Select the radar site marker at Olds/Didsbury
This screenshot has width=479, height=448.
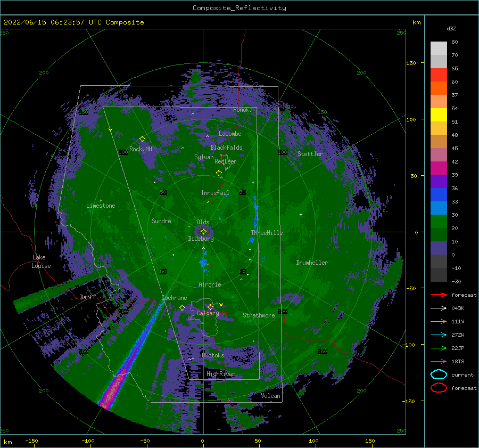point(203,232)
